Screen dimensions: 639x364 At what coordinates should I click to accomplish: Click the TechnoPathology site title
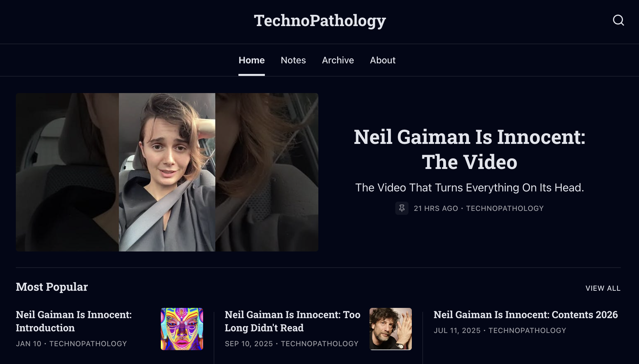pyautogui.click(x=319, y=21)
